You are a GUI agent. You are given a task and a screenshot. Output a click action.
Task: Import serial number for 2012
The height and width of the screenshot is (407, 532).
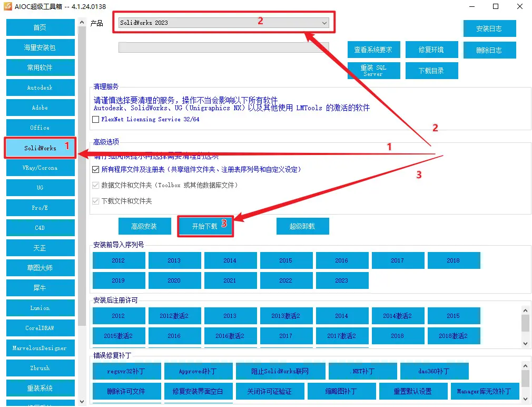[119, 260]
